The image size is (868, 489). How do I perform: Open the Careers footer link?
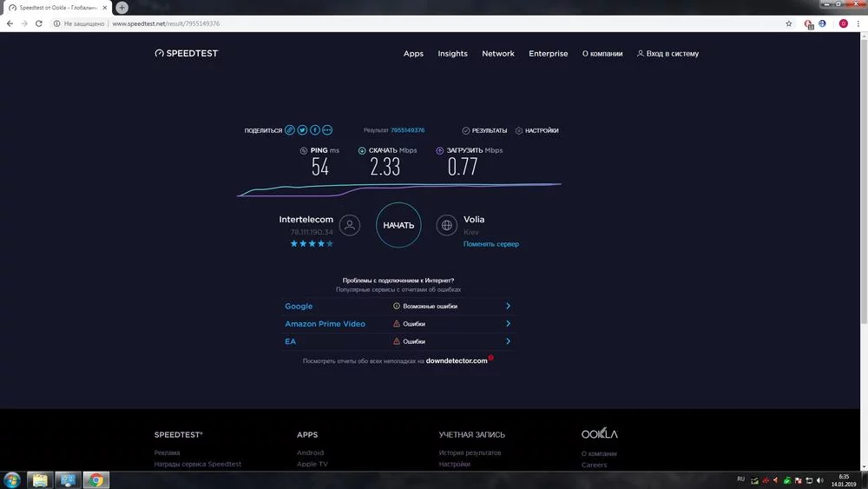594,465
